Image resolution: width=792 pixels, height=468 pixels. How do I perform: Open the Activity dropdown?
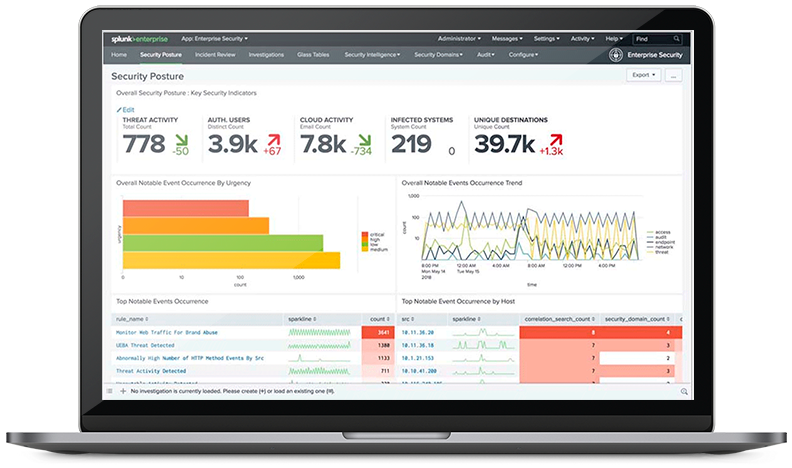tap(582, 39)
